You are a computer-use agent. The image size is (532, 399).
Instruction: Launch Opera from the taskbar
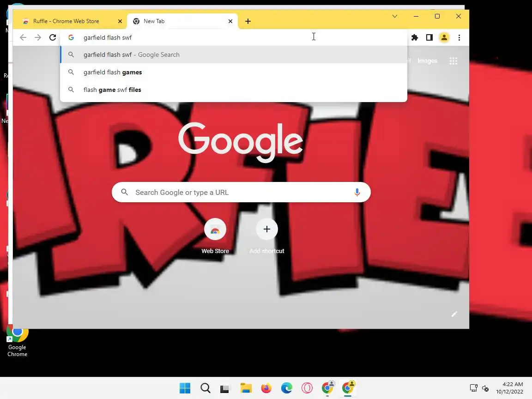tap(307, 388)
